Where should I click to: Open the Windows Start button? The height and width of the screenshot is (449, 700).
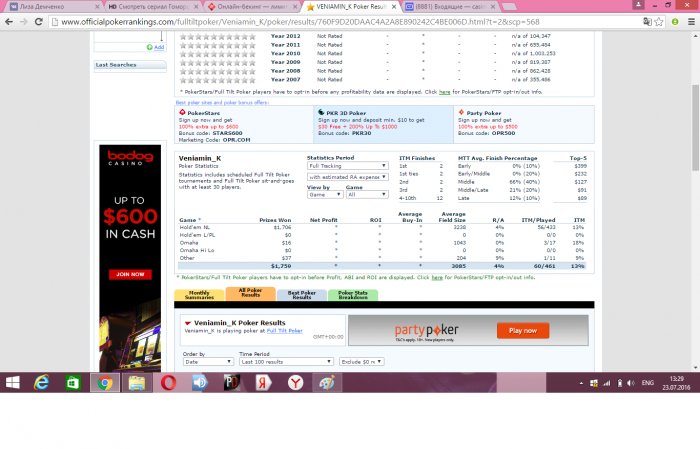(x=12, y=382)
